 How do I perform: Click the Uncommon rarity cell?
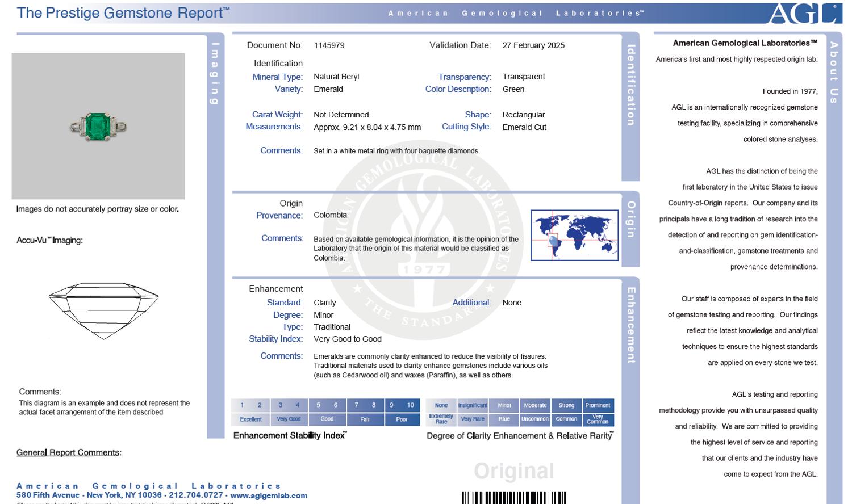tap(535, 419)
